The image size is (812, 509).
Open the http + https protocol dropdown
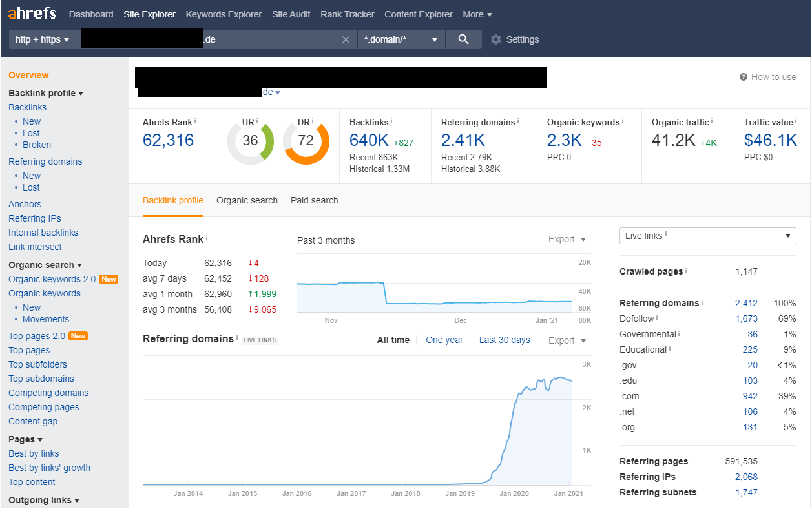(43, 39)
